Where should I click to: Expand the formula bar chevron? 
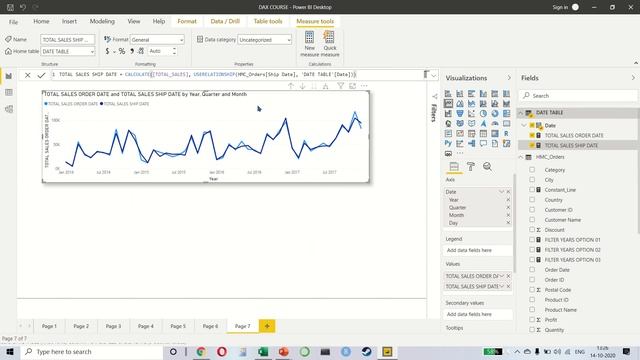coord(433,75)
